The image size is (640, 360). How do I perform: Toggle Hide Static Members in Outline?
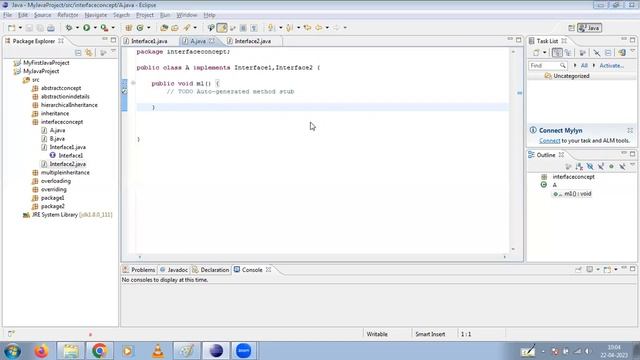pyautogui.click(x=601, y=167)
